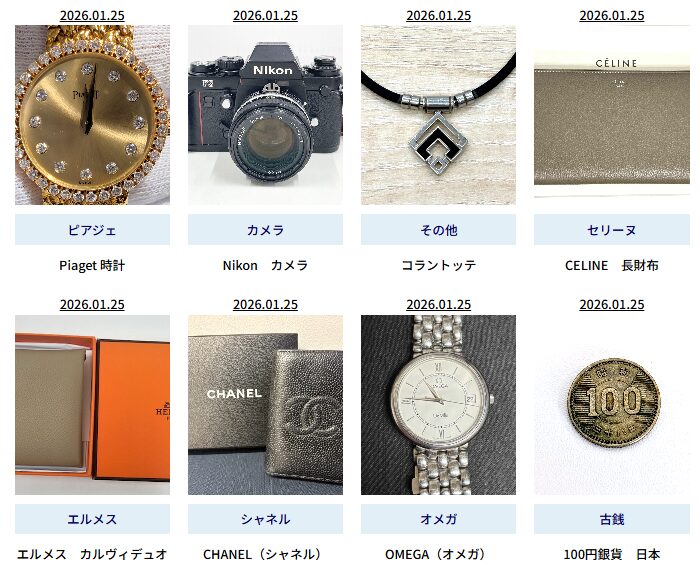
Task: View the 100 yen silver coin image
Action: point(612,405)
